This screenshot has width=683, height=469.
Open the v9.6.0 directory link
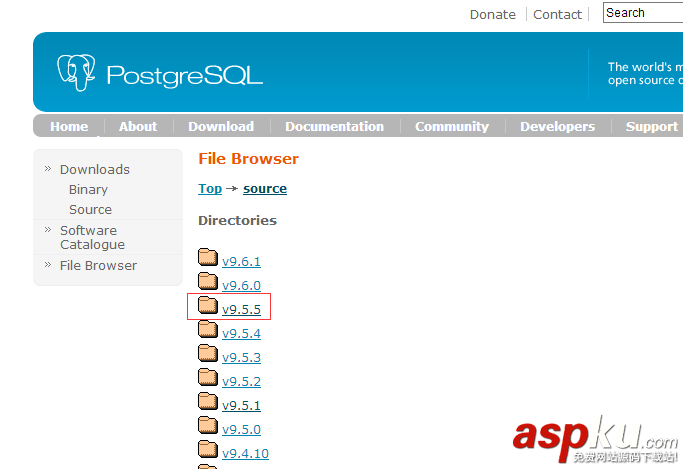pyautogui.click(x=241, y=285)
